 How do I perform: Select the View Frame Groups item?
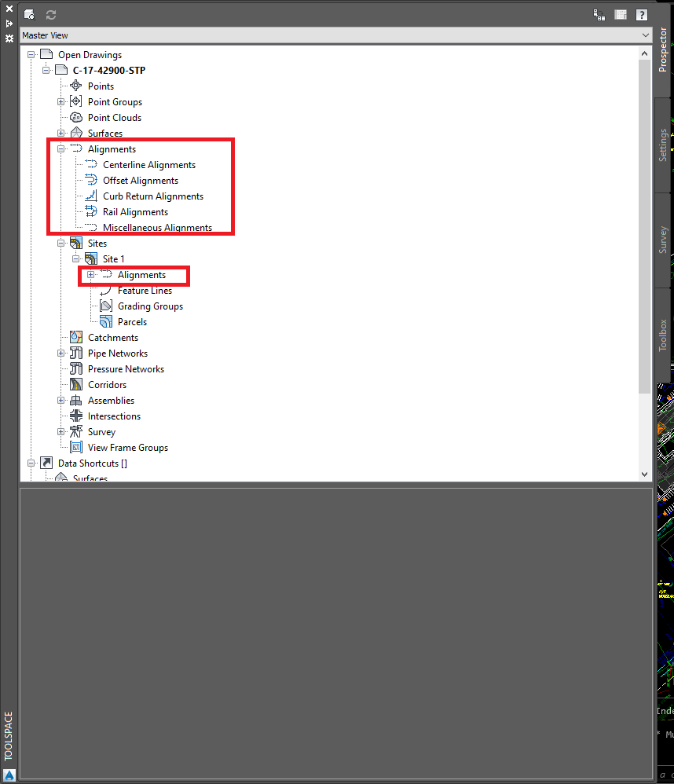tap(127, 447)
